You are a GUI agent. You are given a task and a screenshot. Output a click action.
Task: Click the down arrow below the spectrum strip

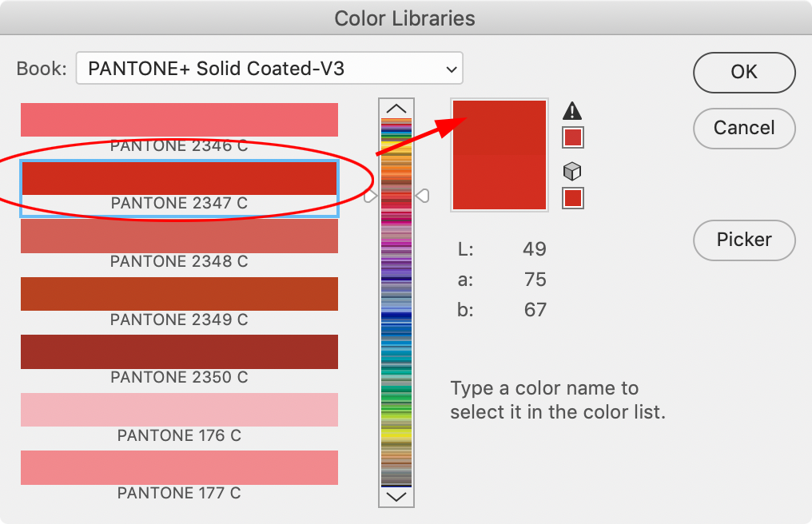click(396, 497)
